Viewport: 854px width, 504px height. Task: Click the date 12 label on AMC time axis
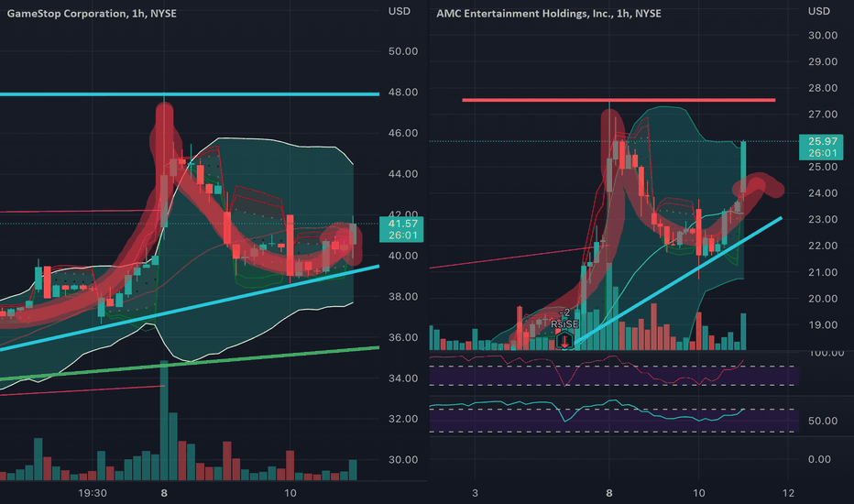coord(788,493)
